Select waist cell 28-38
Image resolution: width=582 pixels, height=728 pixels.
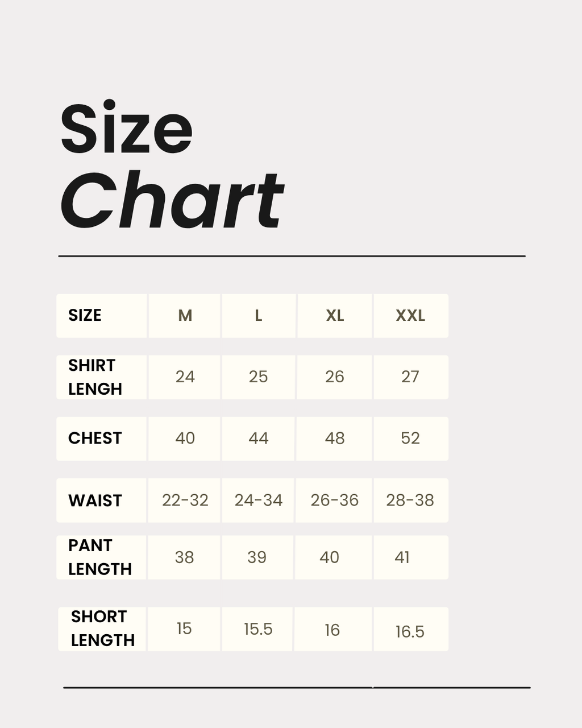[x=411, y=500]
